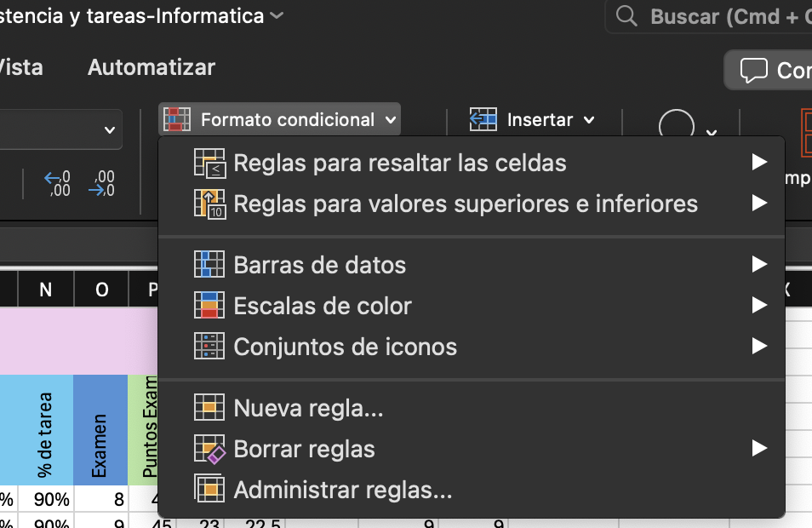Select the Barras de datos icon
Viewport: 812px width, 528px height.
[x=209, y=265]
